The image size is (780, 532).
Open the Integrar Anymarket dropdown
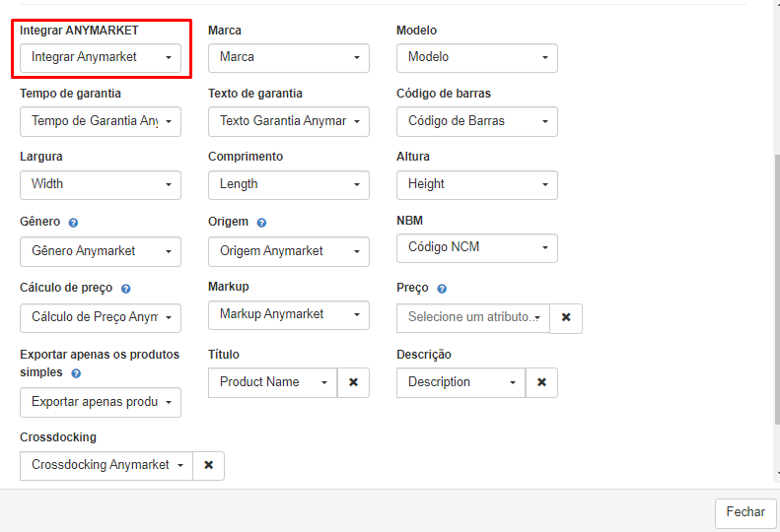pyautogui.click(x=101, y=58)
